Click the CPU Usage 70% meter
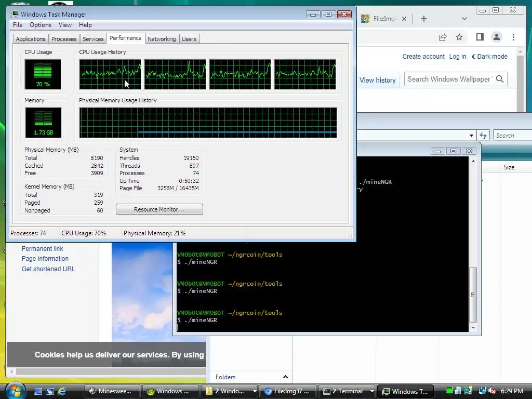 tap(43, 74)
